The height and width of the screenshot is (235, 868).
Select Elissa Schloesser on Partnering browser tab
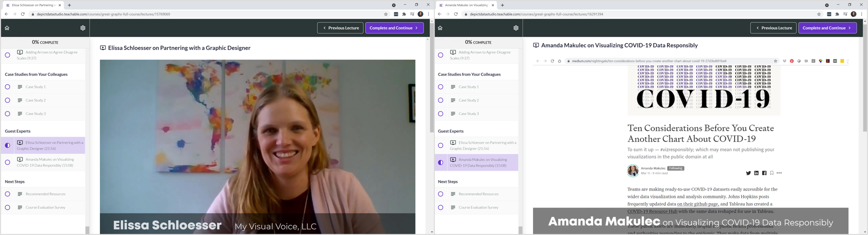(32, 5)
